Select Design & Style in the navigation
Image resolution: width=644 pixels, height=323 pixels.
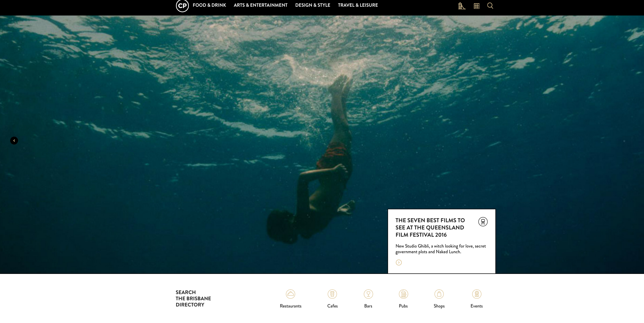[313, 5]
